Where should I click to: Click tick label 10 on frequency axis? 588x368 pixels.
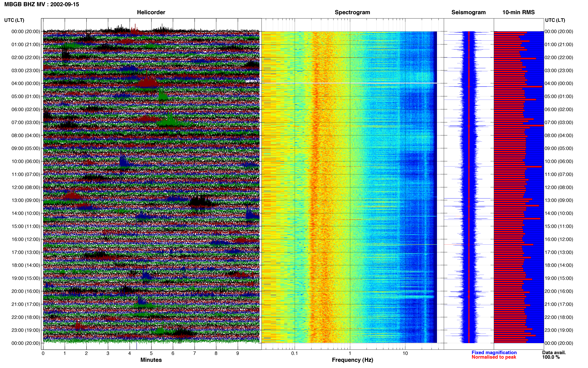click(405, 353)
